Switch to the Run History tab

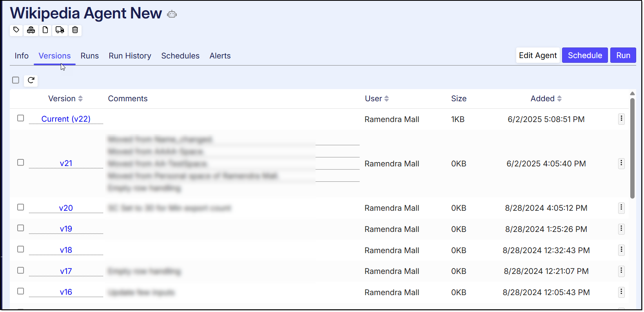pos(130,56)
